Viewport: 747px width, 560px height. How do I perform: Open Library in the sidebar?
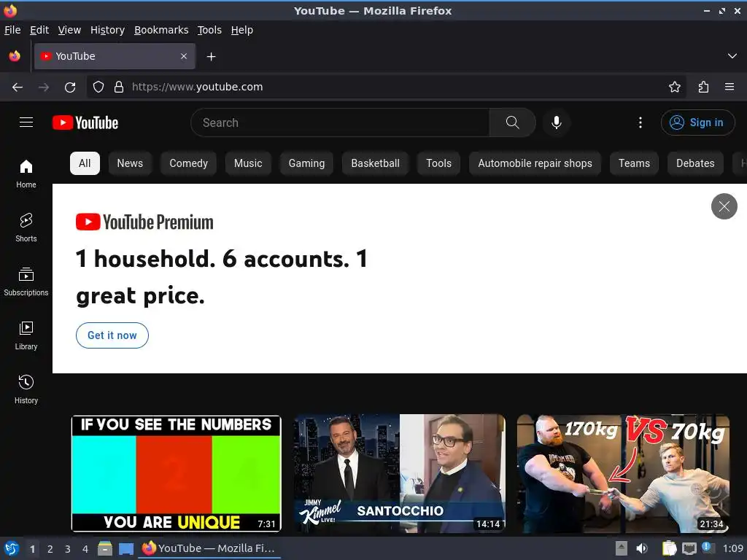point(26,335)
